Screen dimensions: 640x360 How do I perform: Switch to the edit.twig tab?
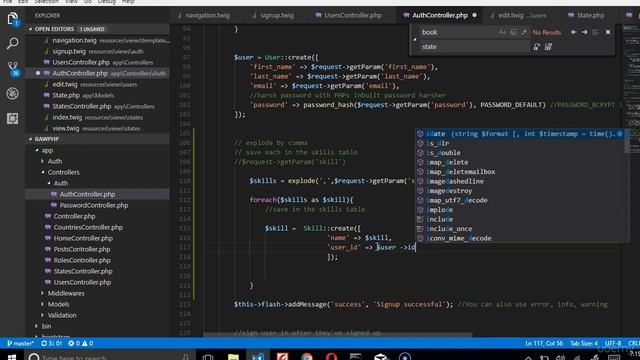click(x=522, y=15)
